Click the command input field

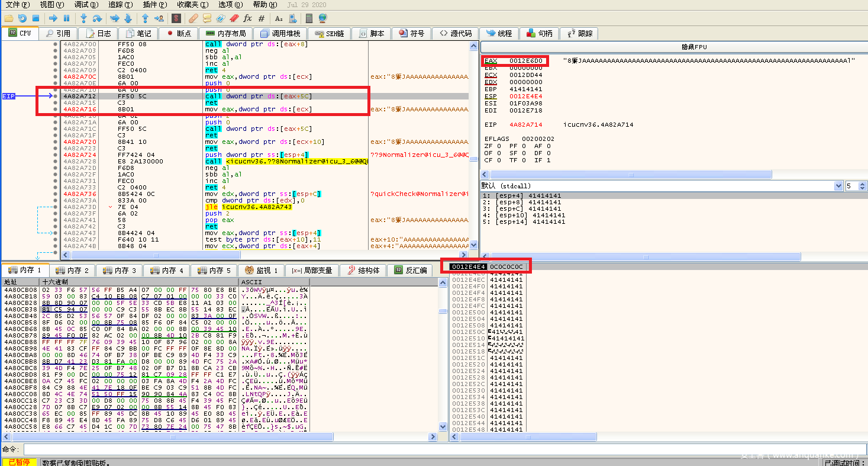click(414, 450)
